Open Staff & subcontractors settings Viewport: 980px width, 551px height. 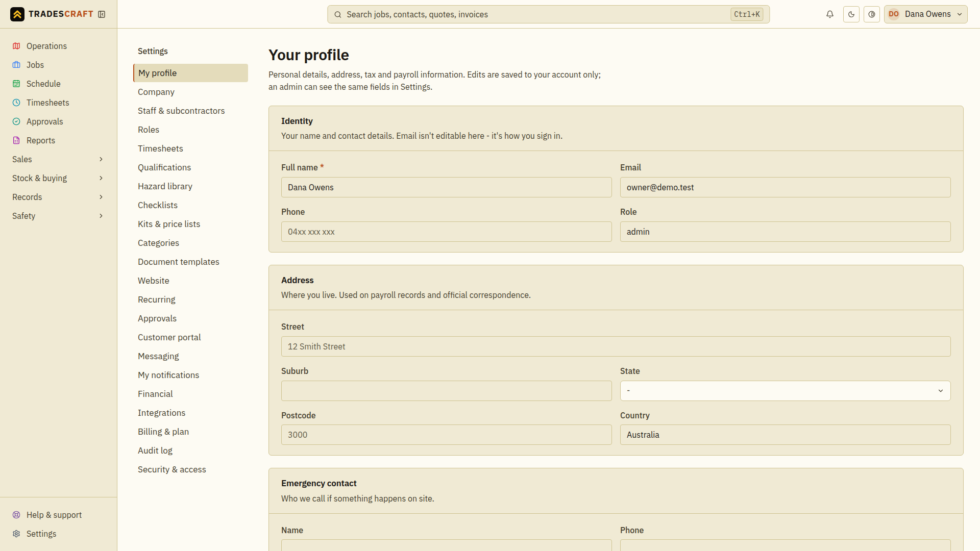coord(190,111)
